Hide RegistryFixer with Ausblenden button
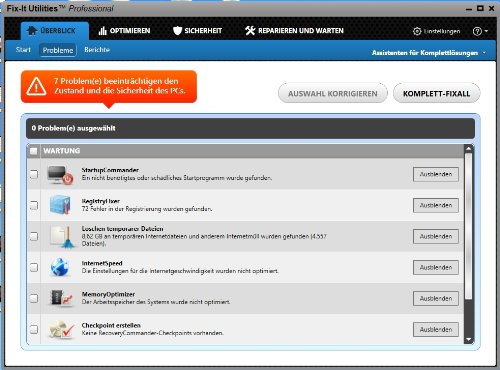 coord(436,205)
